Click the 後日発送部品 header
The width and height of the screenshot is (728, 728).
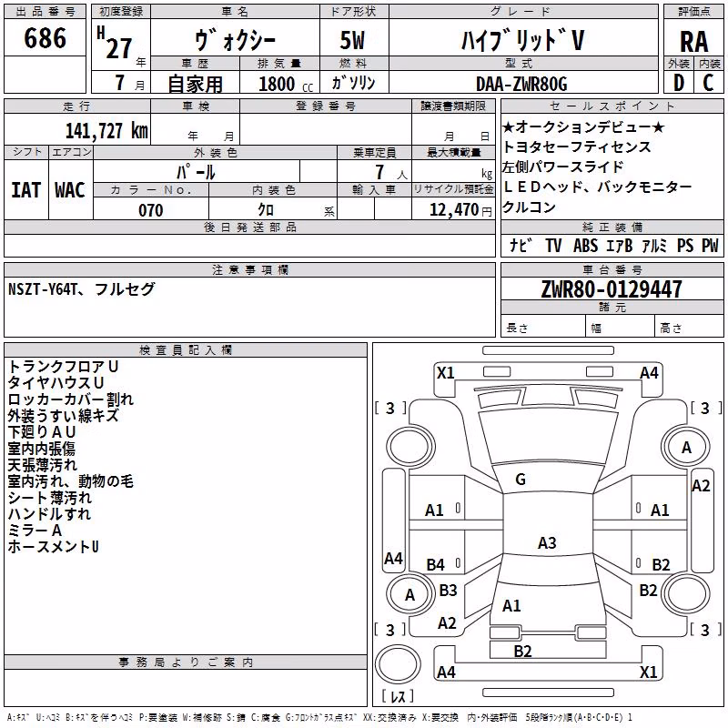(249, 227)
